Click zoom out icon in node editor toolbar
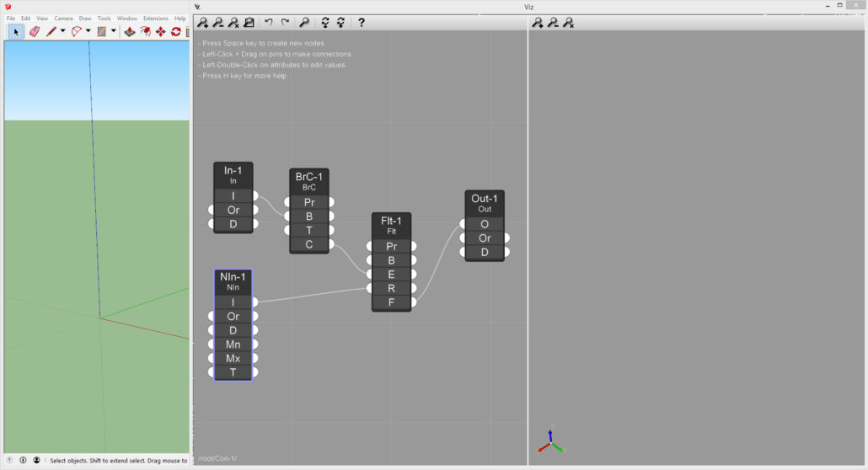 click(218, 23)
